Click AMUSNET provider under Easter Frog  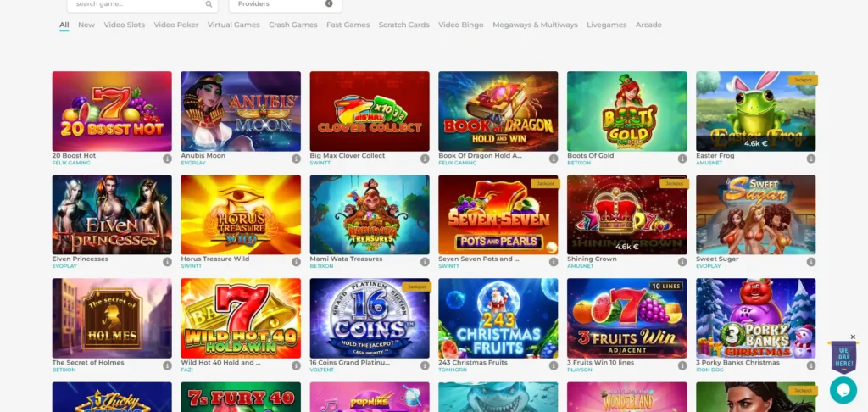coord(709,163)
